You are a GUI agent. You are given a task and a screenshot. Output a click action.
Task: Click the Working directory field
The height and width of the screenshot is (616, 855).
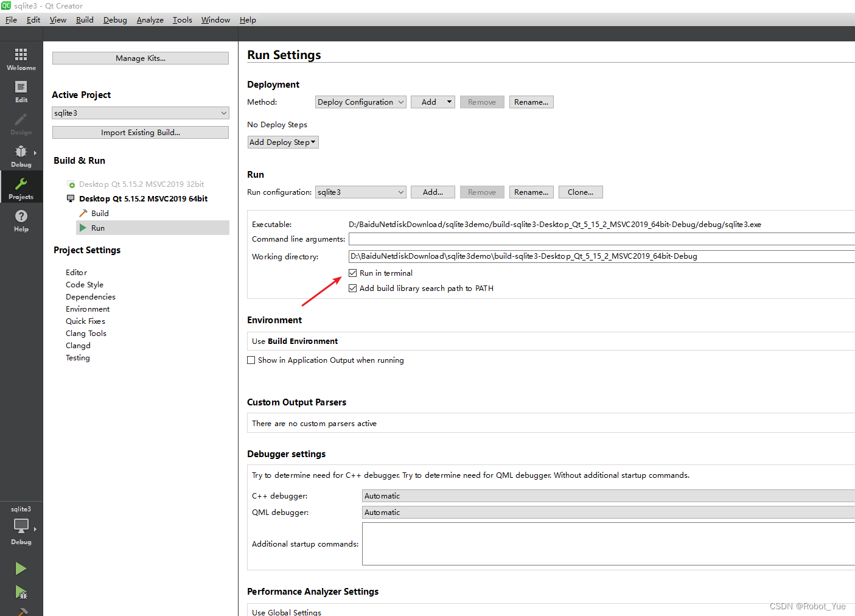[x=602, y=256]
